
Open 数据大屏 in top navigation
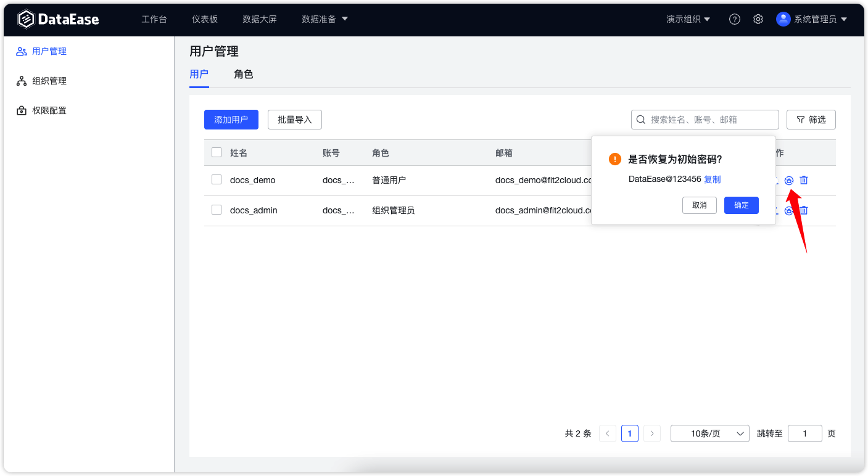tap(260, 19)
